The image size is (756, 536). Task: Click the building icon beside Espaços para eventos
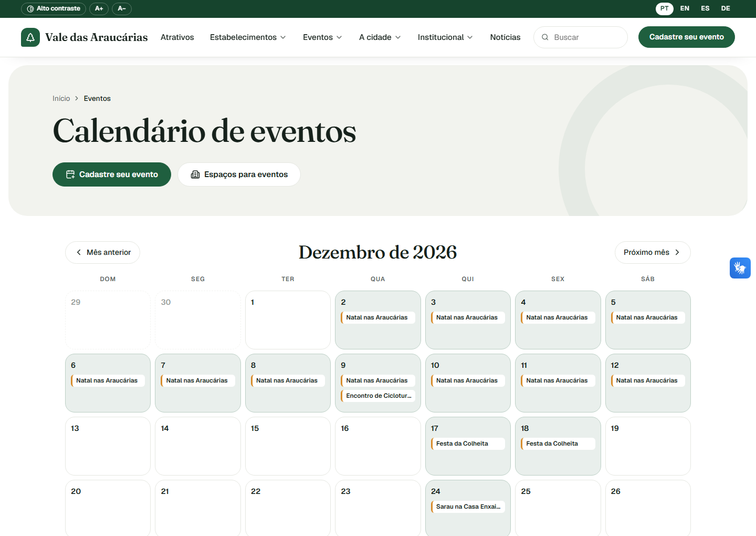point(195,174)
